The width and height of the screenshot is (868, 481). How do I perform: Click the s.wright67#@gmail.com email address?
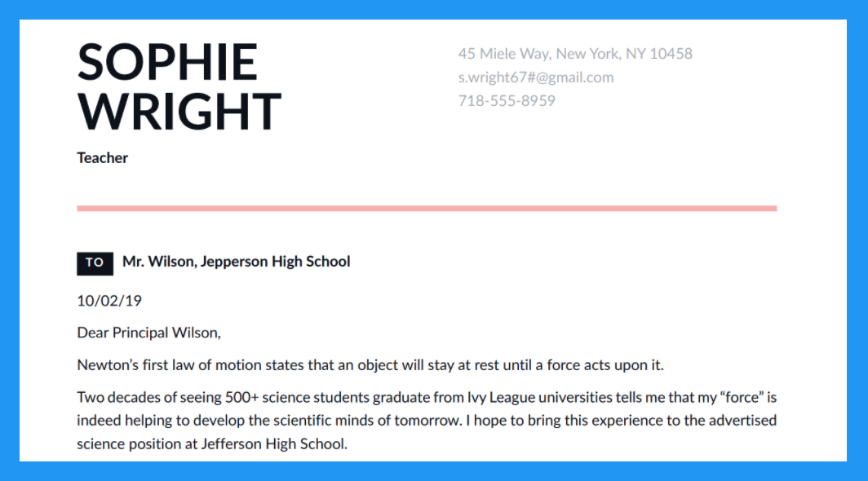click(536, 77)
